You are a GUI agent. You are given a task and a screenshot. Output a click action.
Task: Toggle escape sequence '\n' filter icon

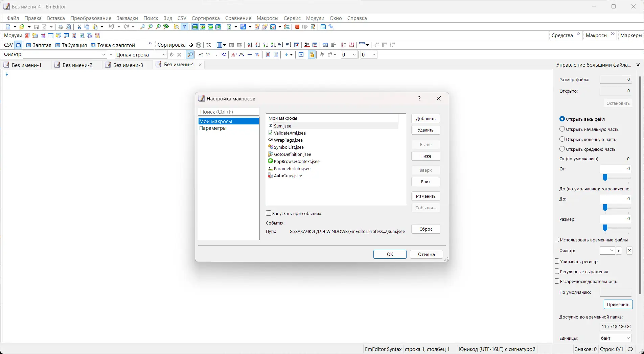(208, 54)
